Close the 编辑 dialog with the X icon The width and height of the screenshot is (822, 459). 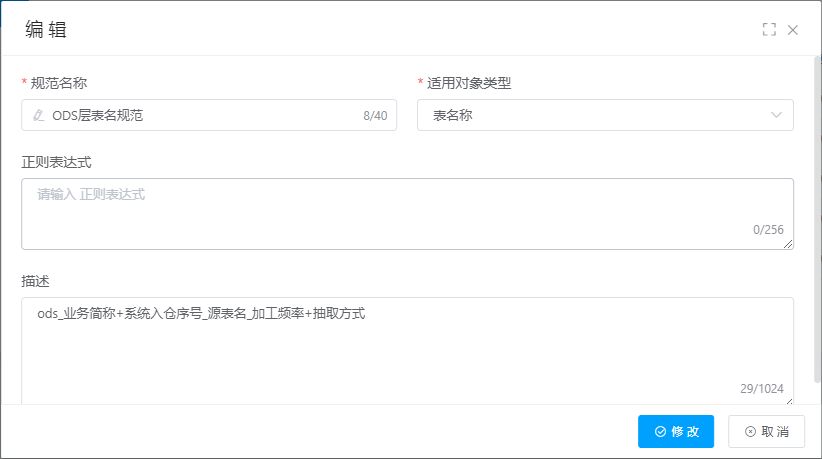tap(793, 30)
